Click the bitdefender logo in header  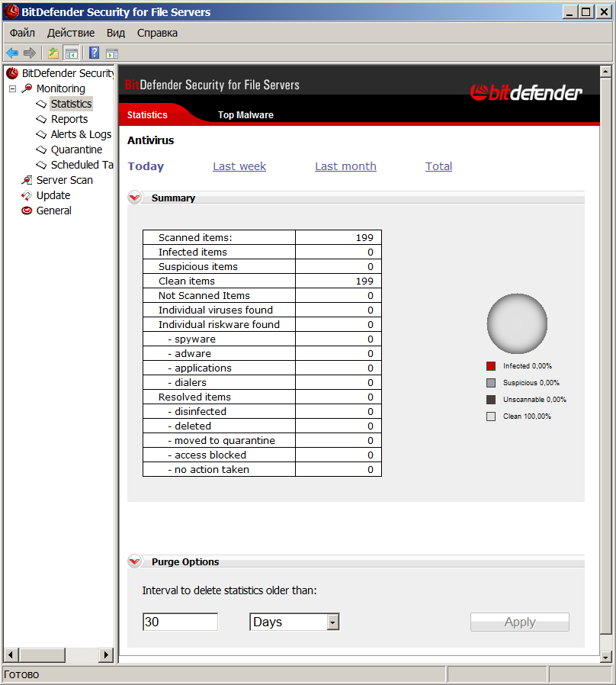pos(526,92)
